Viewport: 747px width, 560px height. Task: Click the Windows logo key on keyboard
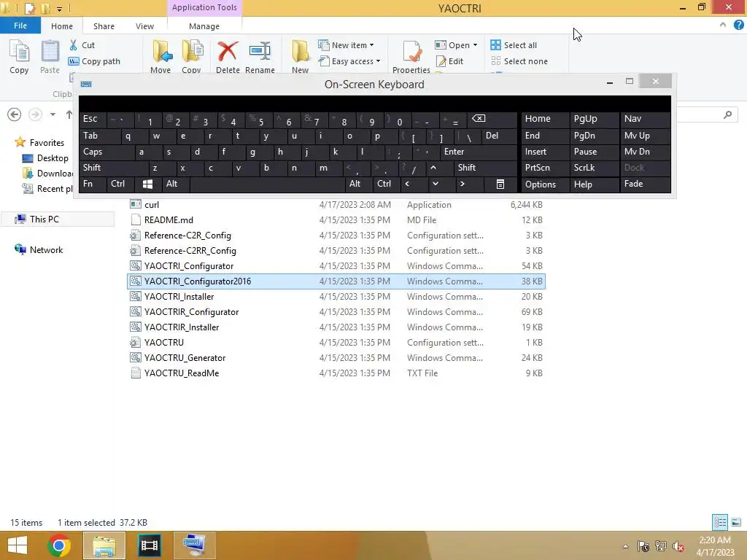[147, 184]
